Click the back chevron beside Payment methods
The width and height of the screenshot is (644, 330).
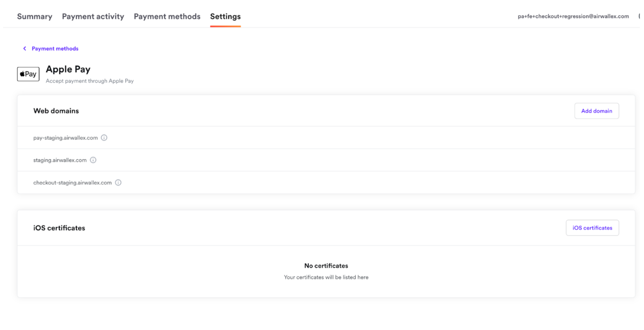25,48
